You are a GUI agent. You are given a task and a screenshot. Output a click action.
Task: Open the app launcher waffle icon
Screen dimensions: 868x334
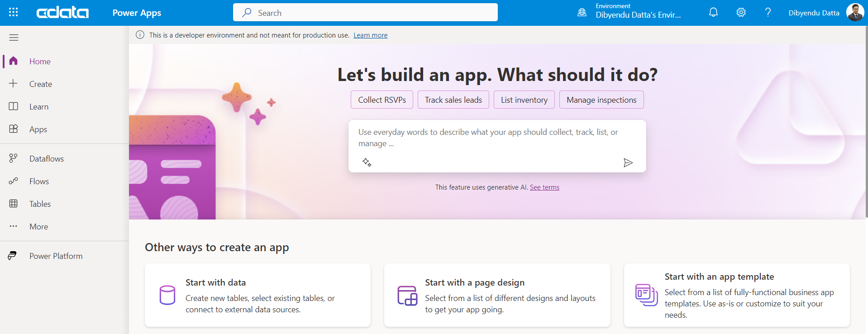pos(14,12)
